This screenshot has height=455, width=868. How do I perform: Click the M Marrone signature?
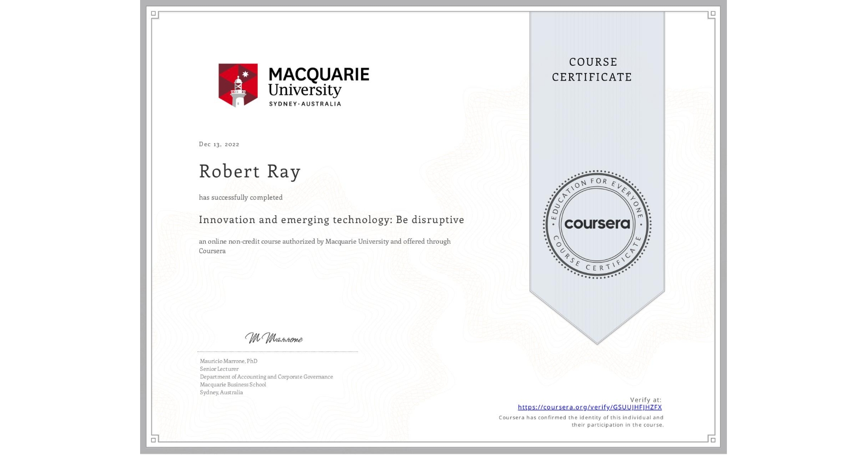pos(274,338)
